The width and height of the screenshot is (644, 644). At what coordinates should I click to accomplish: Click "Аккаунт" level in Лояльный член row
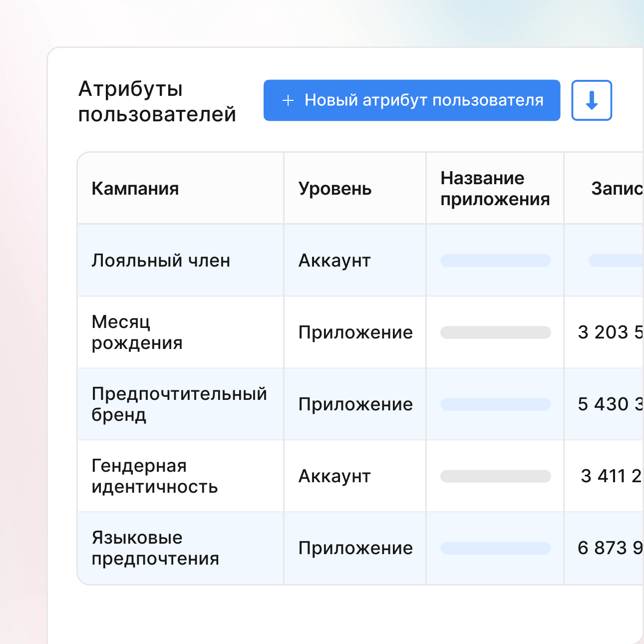pos(334,261)
